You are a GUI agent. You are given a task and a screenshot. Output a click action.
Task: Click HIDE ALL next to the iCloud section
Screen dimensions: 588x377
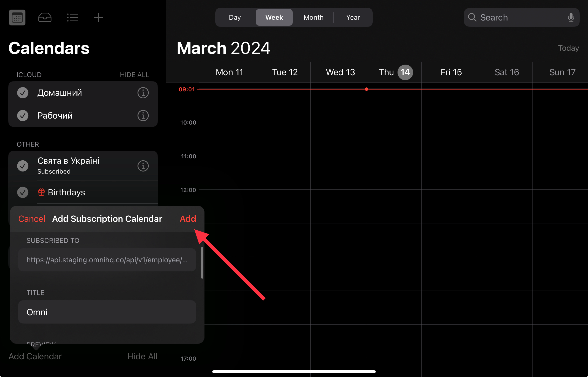coord(134,75)
